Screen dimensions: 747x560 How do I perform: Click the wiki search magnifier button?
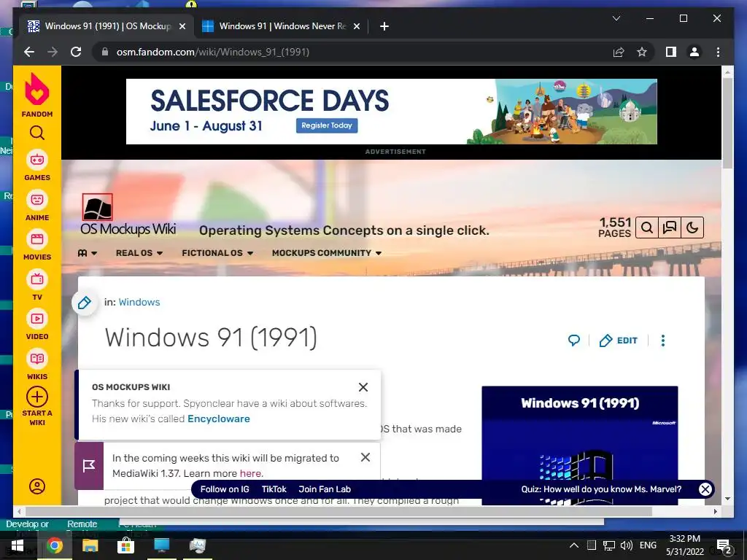(647, 227)
